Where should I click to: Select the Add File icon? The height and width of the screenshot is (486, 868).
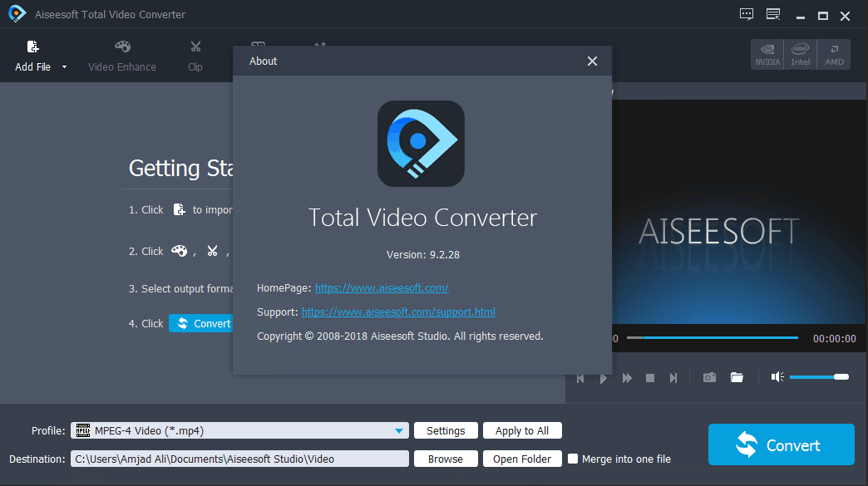click(x=32, y=47)
